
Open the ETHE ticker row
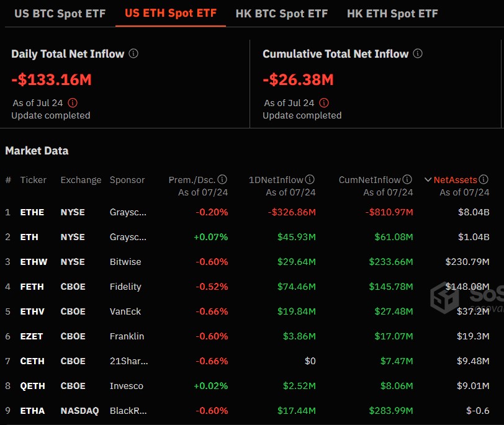point(32,212)
